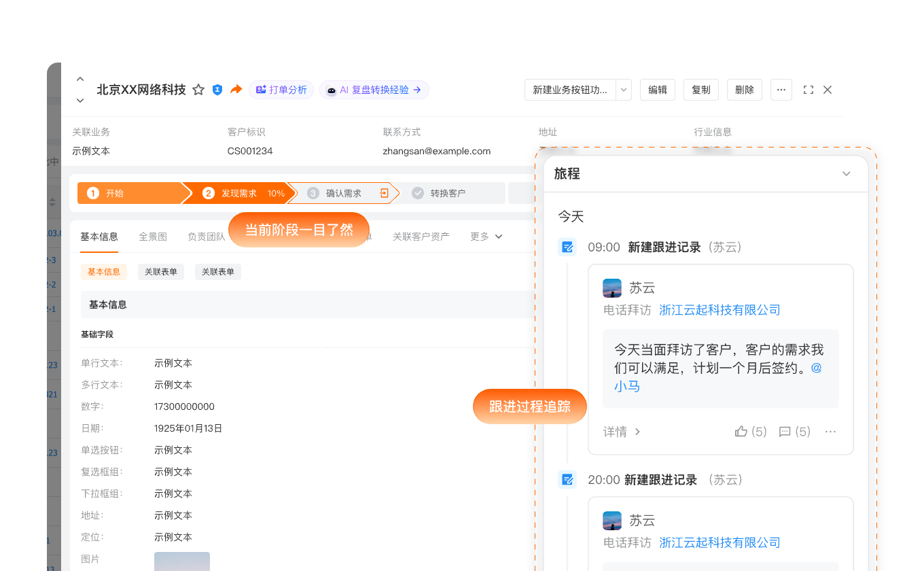924x571 pixels.
Task: Open the 更多 tabs dropdown
Action: (486, 237)
